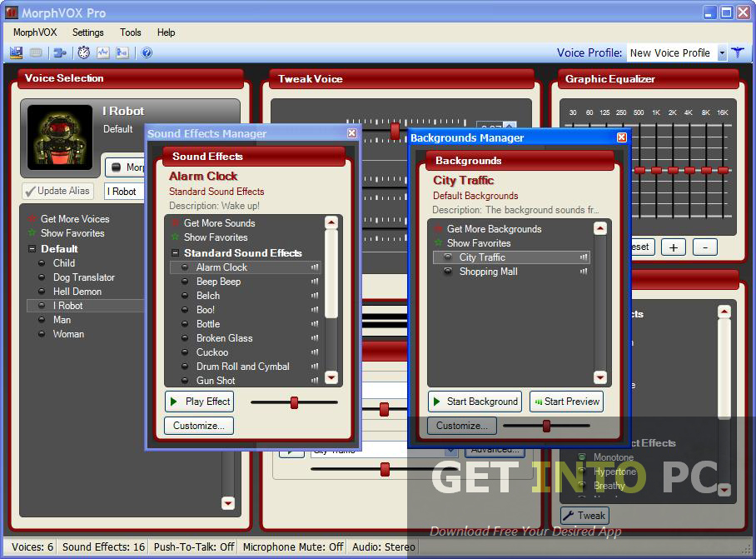This screenshot has width=756, height=559.
Task: Click the level bars icon on the Shopping Mall row
Action: click(x=584, y=272)
